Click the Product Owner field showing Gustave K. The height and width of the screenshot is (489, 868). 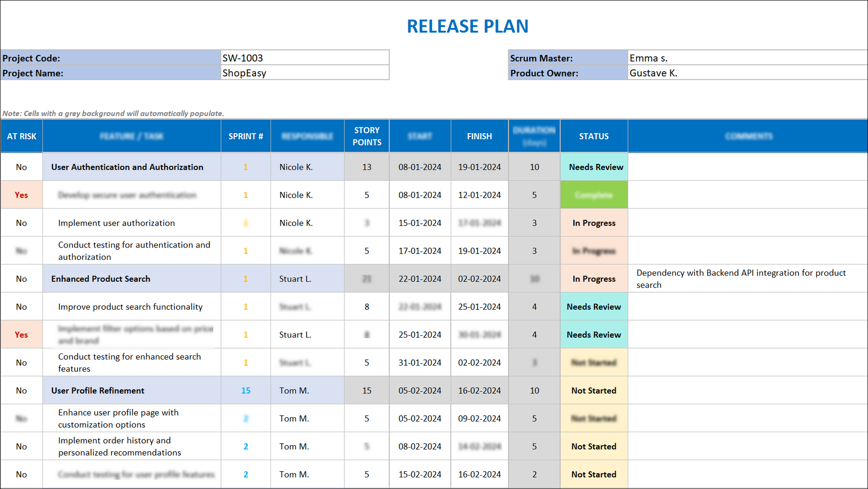tap(745, 73)
